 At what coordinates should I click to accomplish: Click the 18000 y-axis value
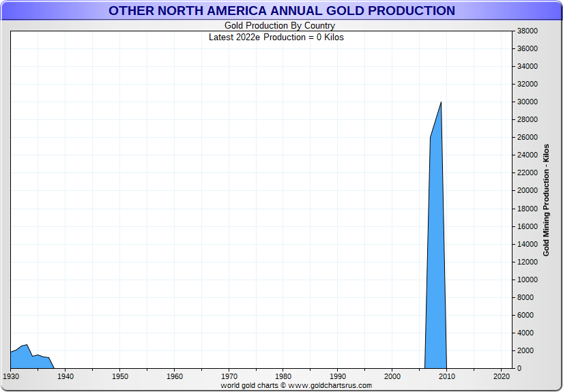click(x=528, y=209)
